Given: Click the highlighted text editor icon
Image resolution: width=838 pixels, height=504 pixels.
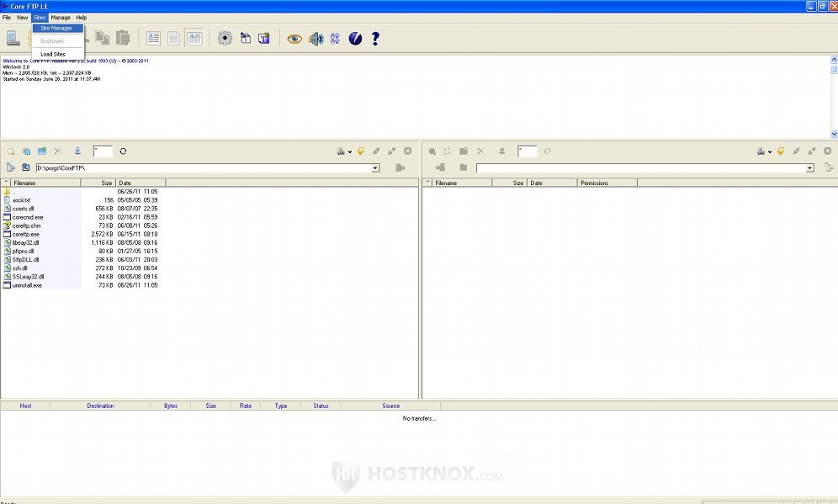Looking at the screenshot, I should point(194,38).
